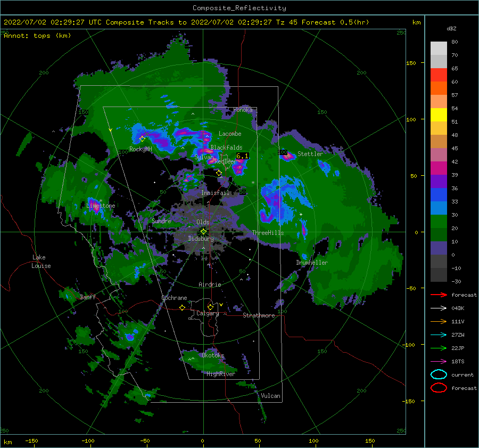Click the Drumheller city label
The height and width of the screenshot is (448, 479).
pyautogui.click(x=312, y=263)
